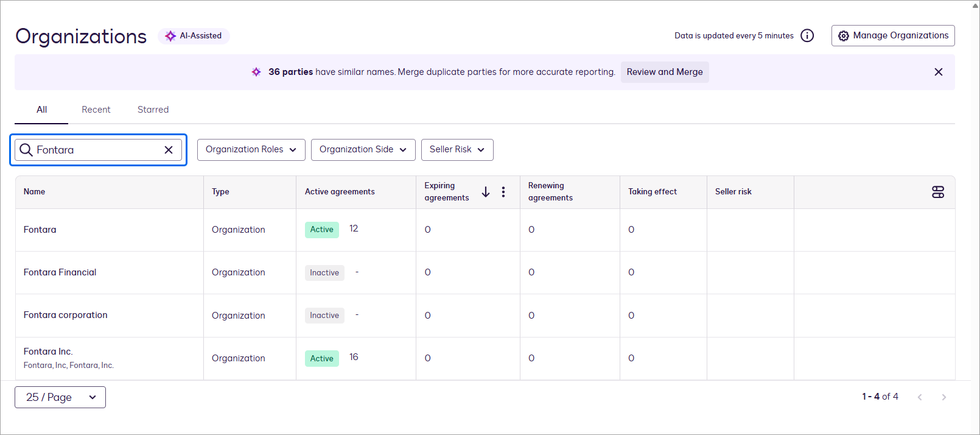Click Inactive badge for Fontara Financial
The height and width of the screenshot is (435, 980).
(x=324, y=272)
